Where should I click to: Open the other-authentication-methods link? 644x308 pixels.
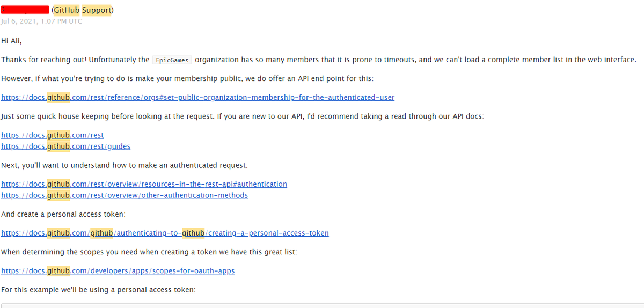[125, 195]
